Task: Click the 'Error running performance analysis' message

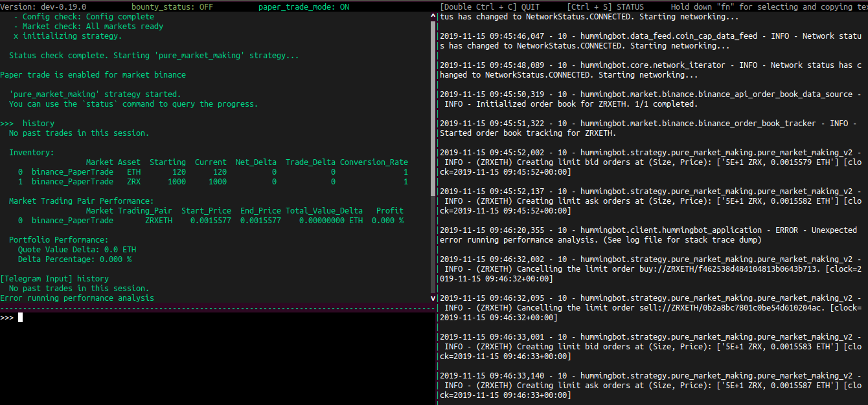Action: [x=77, y=298]
